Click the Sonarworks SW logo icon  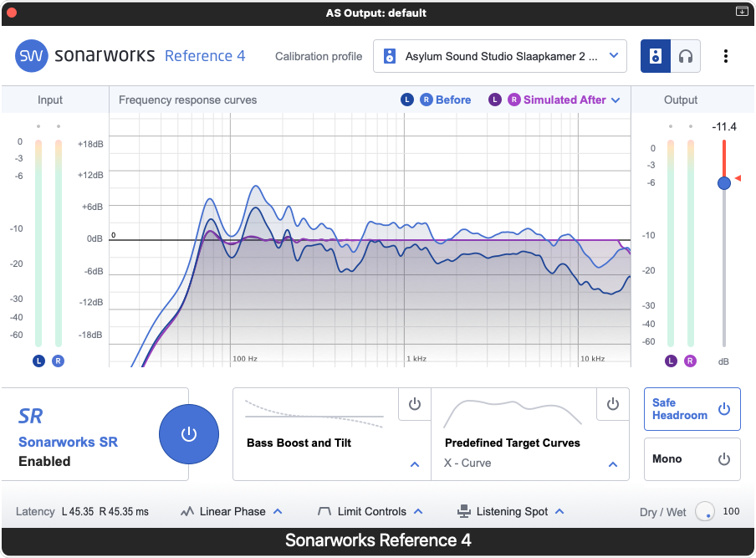tap(32, 56)
